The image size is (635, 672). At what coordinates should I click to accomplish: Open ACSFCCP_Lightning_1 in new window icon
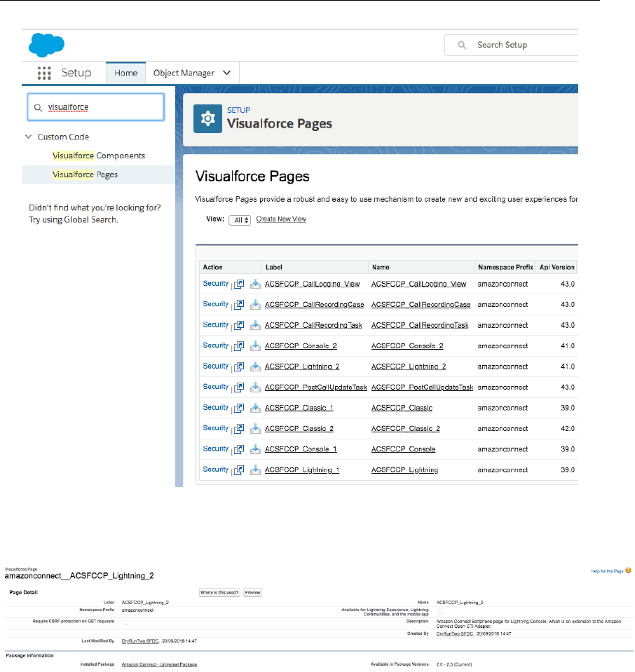[239, 469]
